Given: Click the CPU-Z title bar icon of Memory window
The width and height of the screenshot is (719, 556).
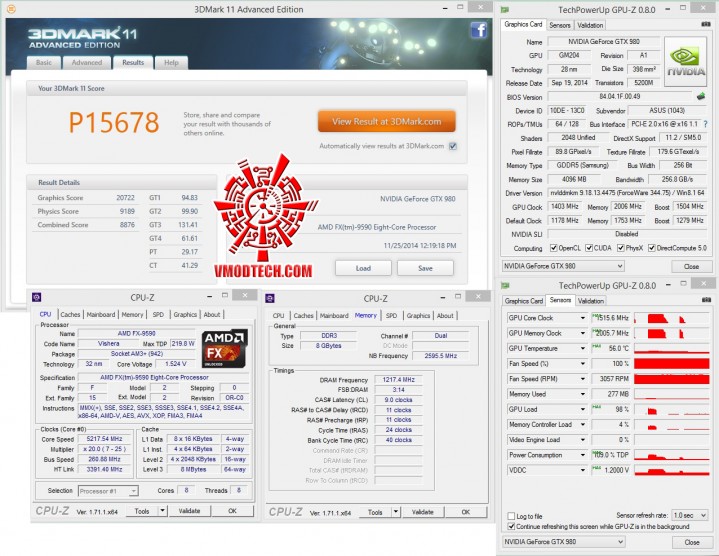Looking at the screenshot, I should 270,298.
